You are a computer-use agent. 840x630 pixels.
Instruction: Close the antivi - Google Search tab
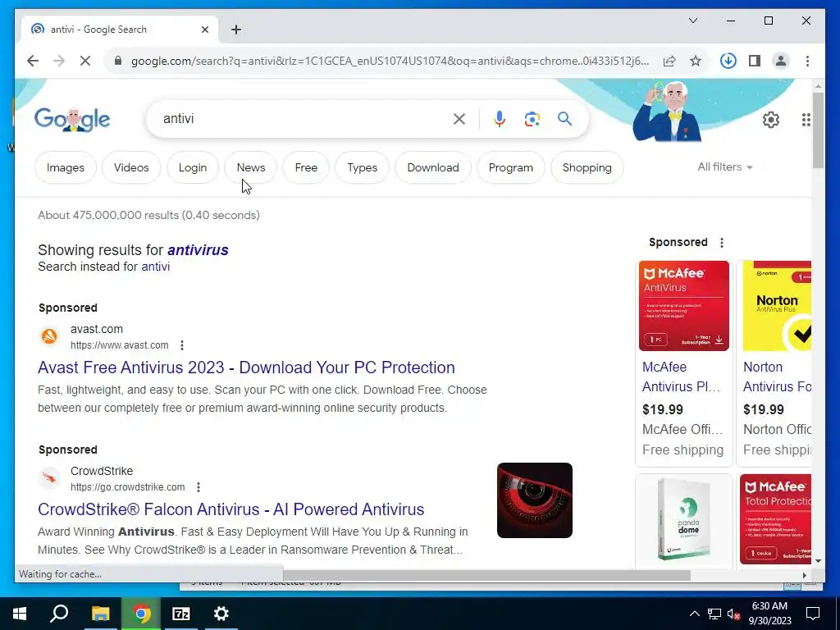pyautogui.click(x=204, y=30)
